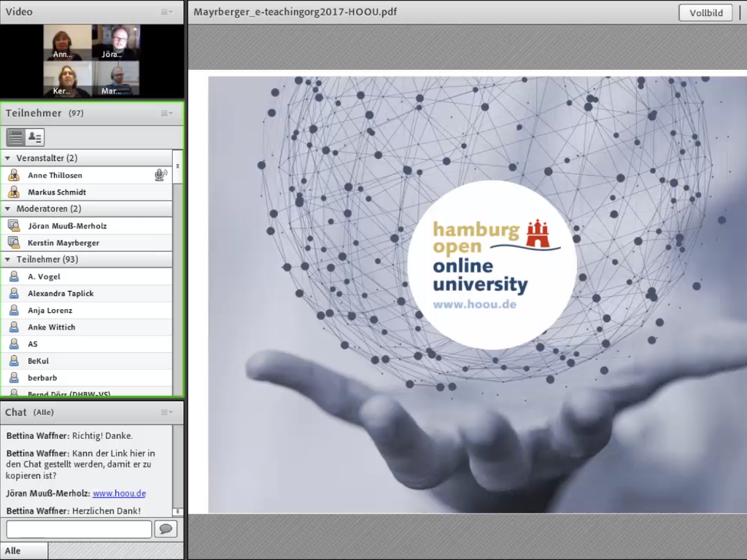
Task: Select participant name Anke Wittich
Action: [x=52, y=327]
